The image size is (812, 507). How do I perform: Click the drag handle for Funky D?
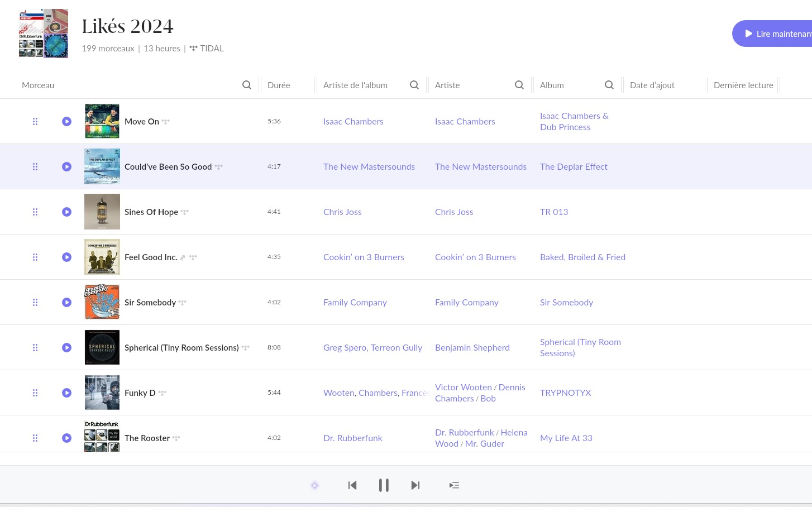[x=35, y=393]
